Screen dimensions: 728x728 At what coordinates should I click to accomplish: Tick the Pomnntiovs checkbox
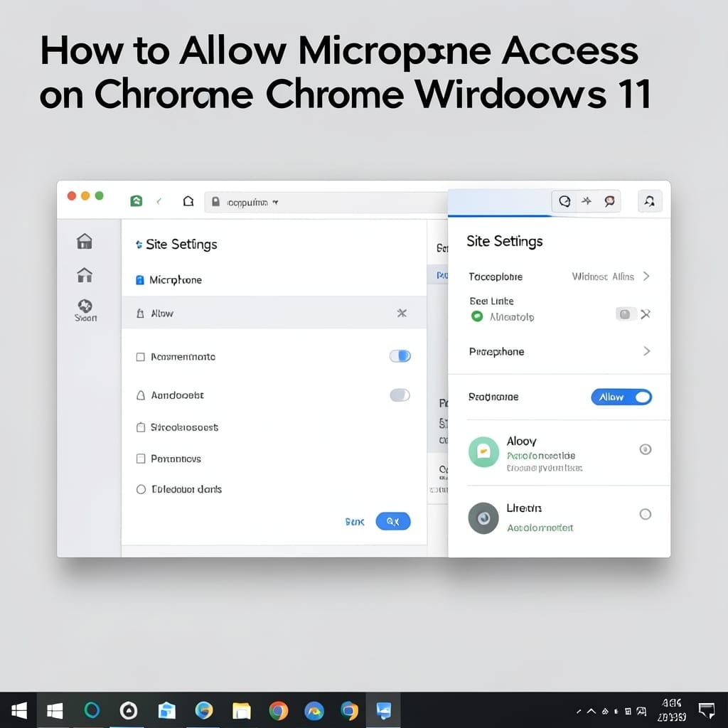tap(140, 459)
